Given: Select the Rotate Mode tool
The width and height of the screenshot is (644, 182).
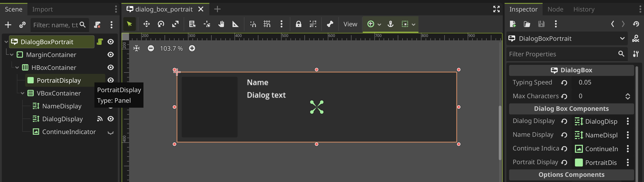Looking at the screenshot, I should click(x=161, y=24).
